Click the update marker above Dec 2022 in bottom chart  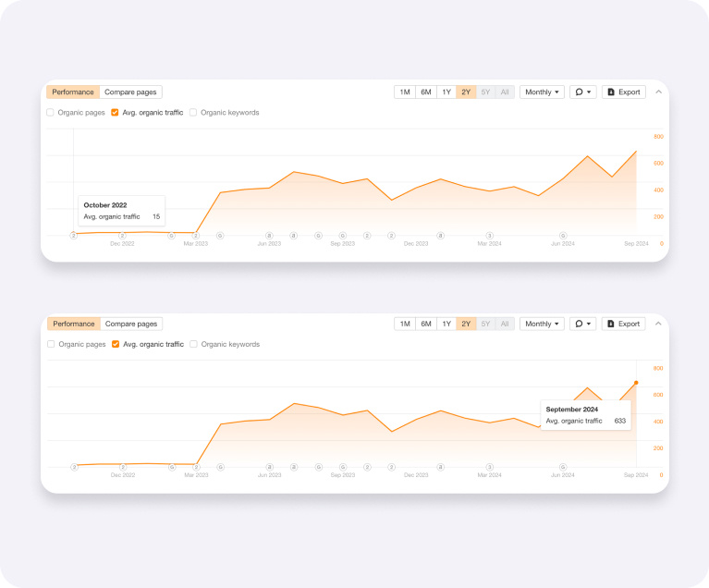point(123,467)
